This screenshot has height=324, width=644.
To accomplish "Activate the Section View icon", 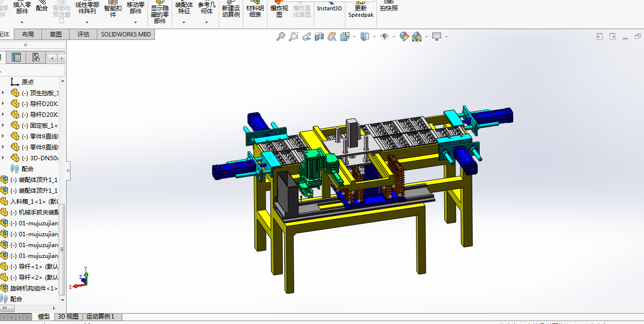I will (x=319, y=36).
